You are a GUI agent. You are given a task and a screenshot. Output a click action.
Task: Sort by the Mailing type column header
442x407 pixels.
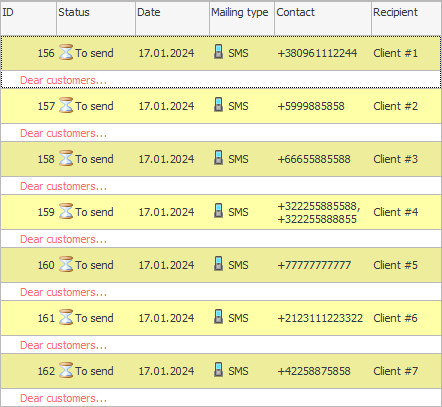point(242,18)
